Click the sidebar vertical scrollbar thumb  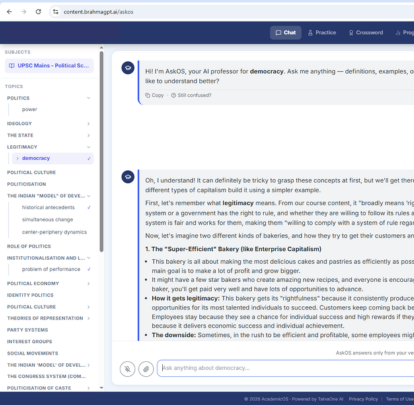101,152
